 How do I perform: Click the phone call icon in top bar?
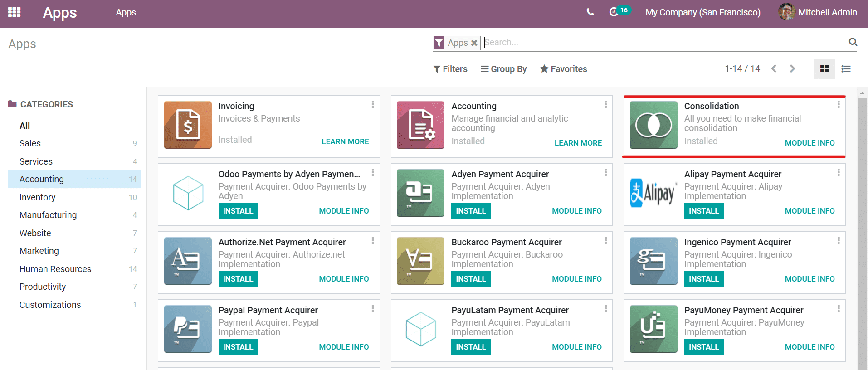590,12
